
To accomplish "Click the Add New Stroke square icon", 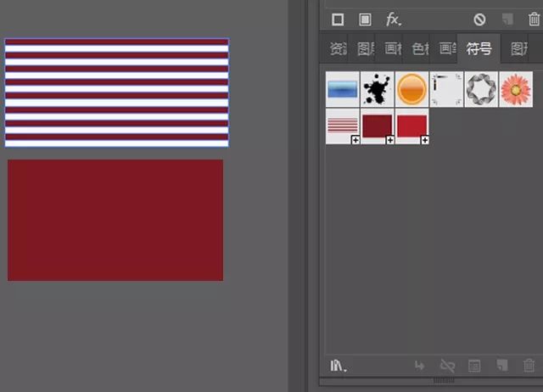I will click(x=338, y=19).
